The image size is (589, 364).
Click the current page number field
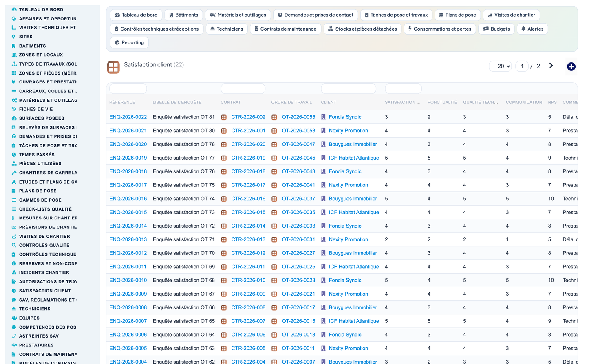coord(522,66)
